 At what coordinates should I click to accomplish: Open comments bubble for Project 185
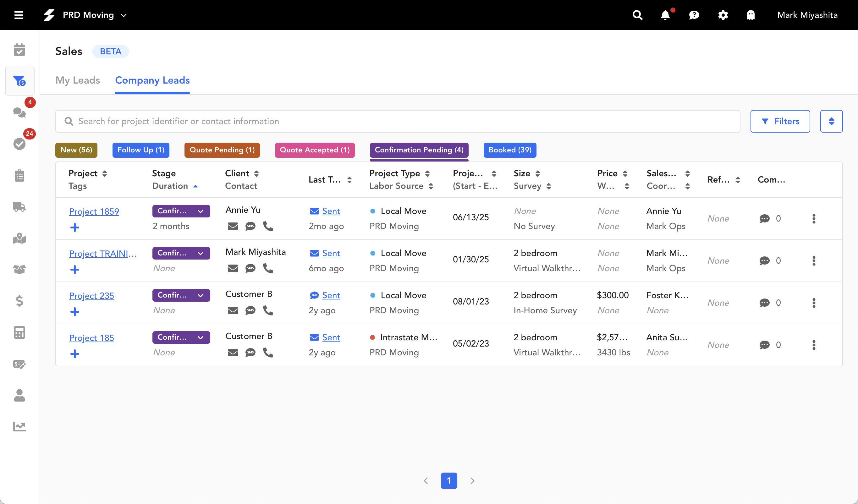(764, 345)
